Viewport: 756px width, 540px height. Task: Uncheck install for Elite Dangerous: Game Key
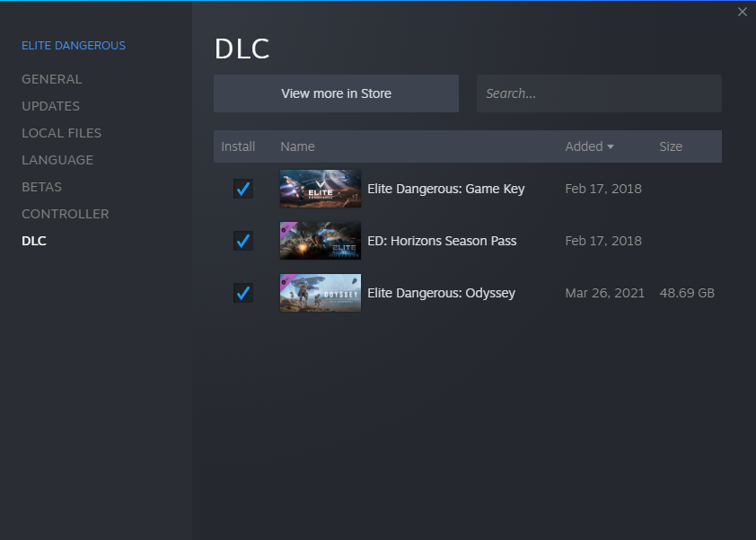tap(243, 189)
